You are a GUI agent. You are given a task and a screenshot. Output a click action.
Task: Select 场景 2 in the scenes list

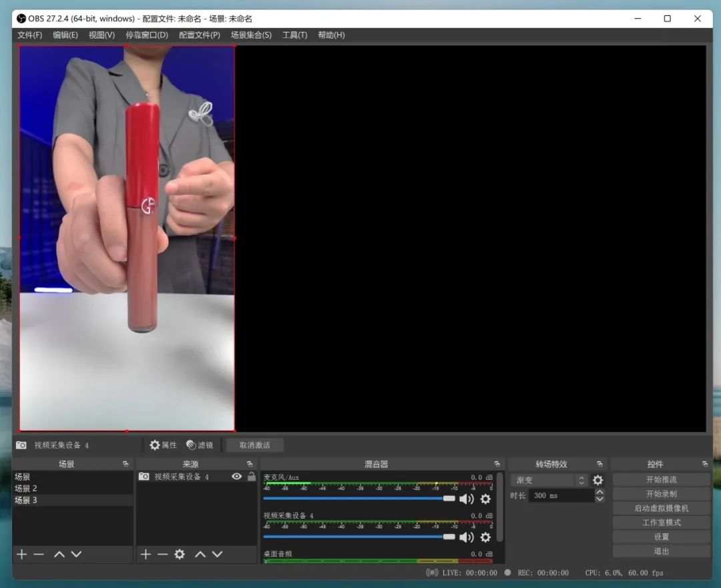(x=73, y=489)
